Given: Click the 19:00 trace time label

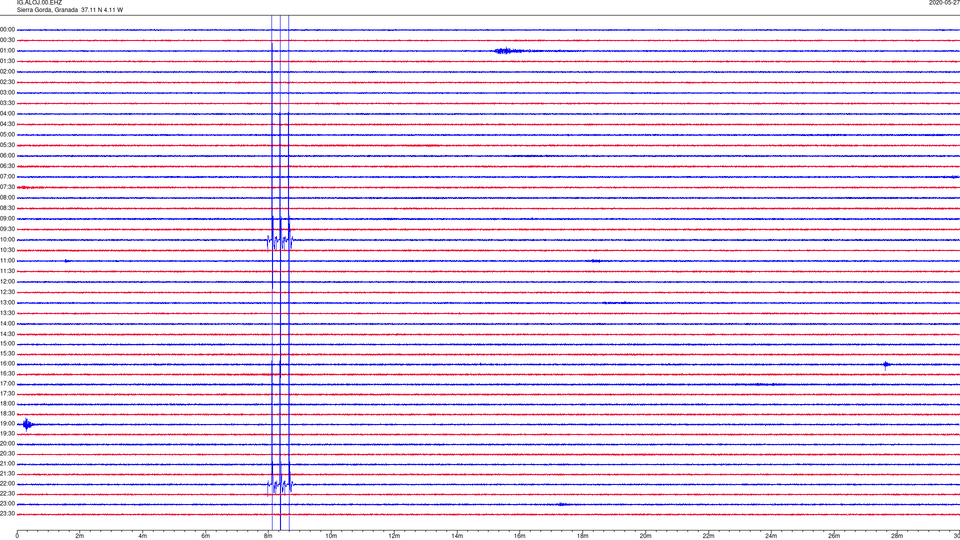Looking at the screenshot, I should pyautogui.click(x=7, y=424).
